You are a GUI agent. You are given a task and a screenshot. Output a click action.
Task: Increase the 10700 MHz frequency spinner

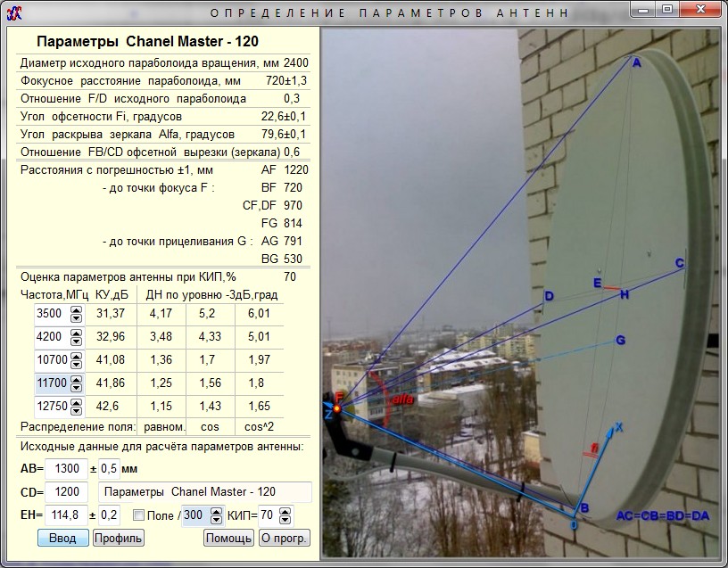(76, 357)
